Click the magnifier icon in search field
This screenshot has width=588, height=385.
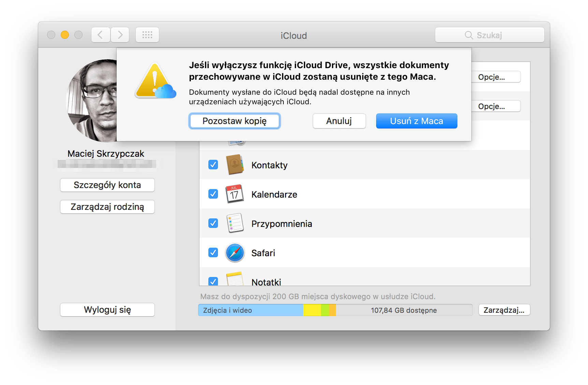coord(469,35)
